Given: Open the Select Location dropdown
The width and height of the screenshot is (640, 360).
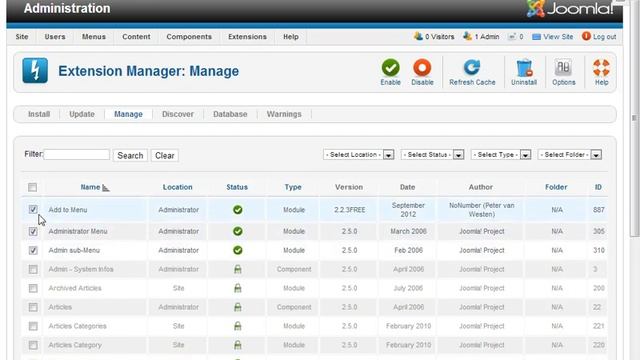Looking at the screenshot, I should 358,155.
